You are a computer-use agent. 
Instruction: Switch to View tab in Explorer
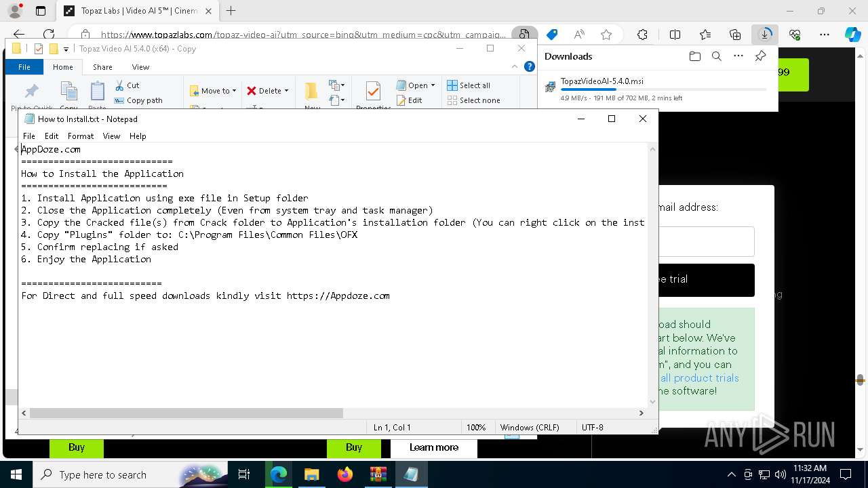140,67
